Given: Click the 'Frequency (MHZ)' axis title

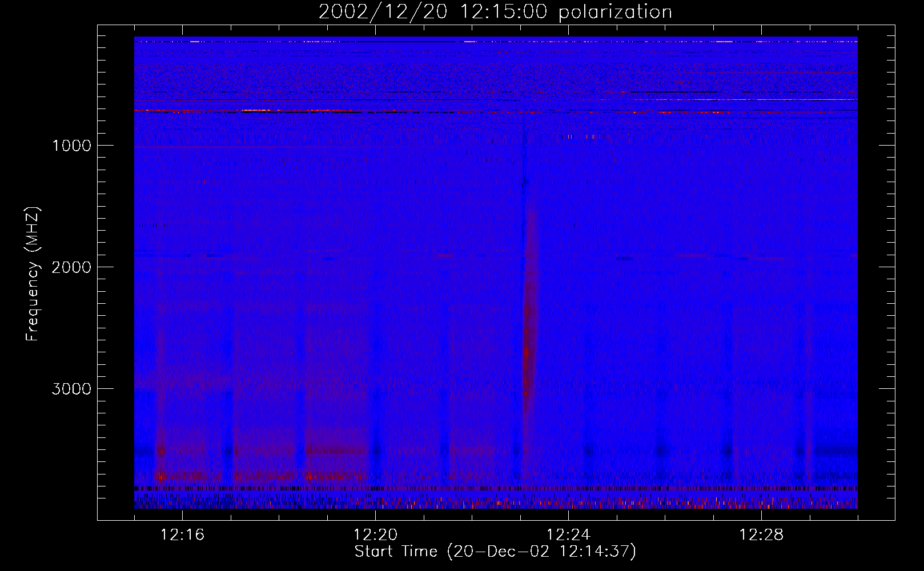Looking at the screenshot, I should tap(33, 274).
